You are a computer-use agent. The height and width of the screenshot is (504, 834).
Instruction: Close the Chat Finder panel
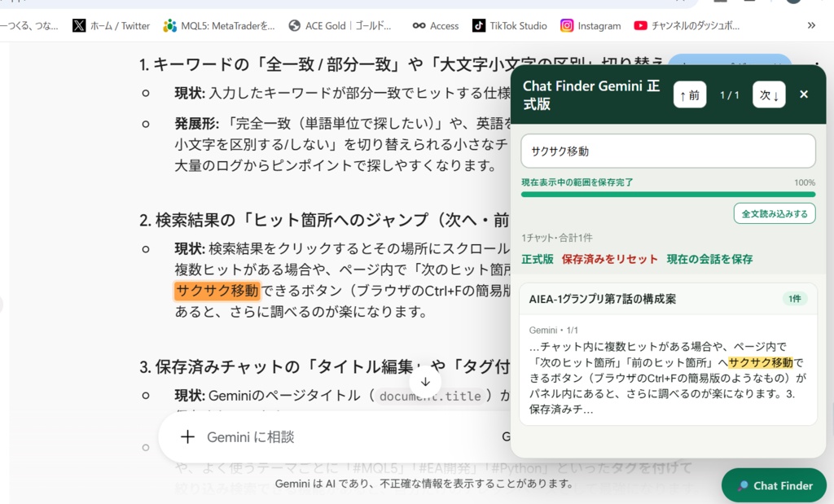click(x=804, y=94)
